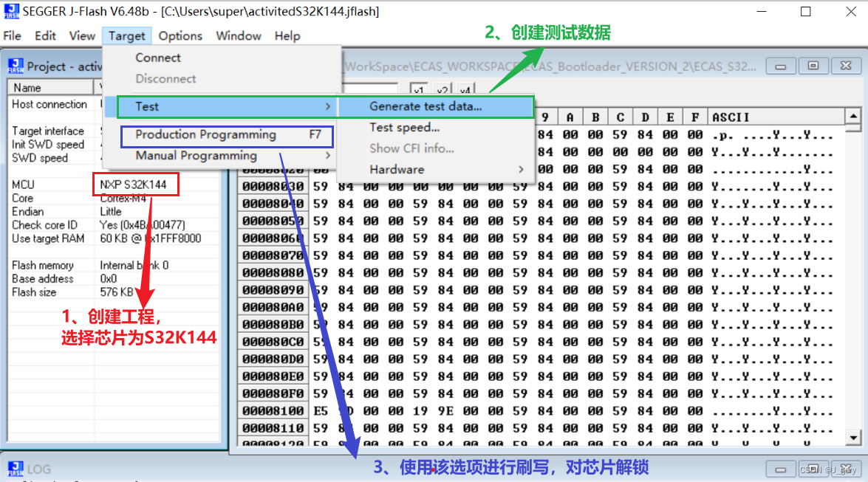Set data view width to x2
868x482 pixels.
[442, 89]
